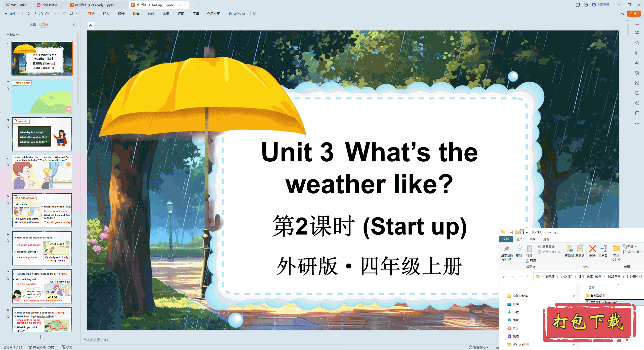
Task: Open 共享 tab in Explorer window
Action: pyautogui.click(x=533, y=239)
